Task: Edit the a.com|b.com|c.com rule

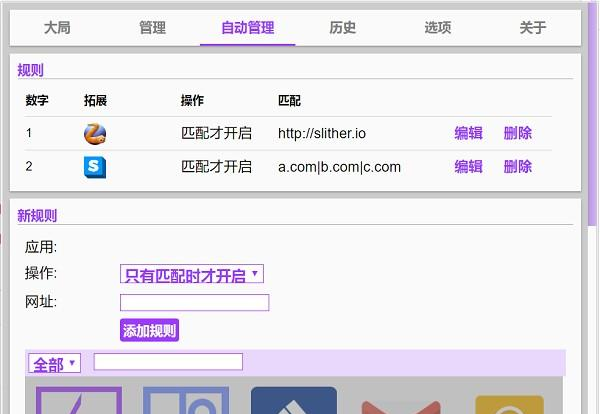Action: (468, 166)
